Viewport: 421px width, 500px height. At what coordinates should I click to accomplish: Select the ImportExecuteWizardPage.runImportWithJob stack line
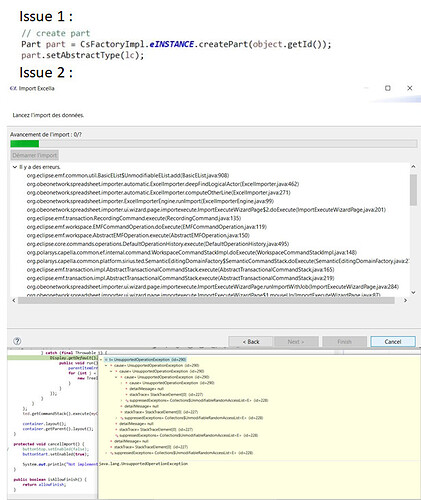pyautogui.click(x=213, y=287)
